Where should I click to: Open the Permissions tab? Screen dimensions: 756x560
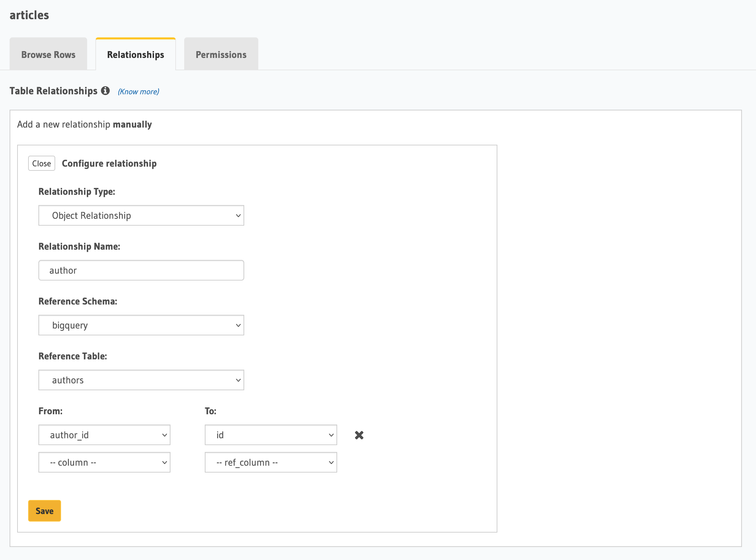pos(221,55)
